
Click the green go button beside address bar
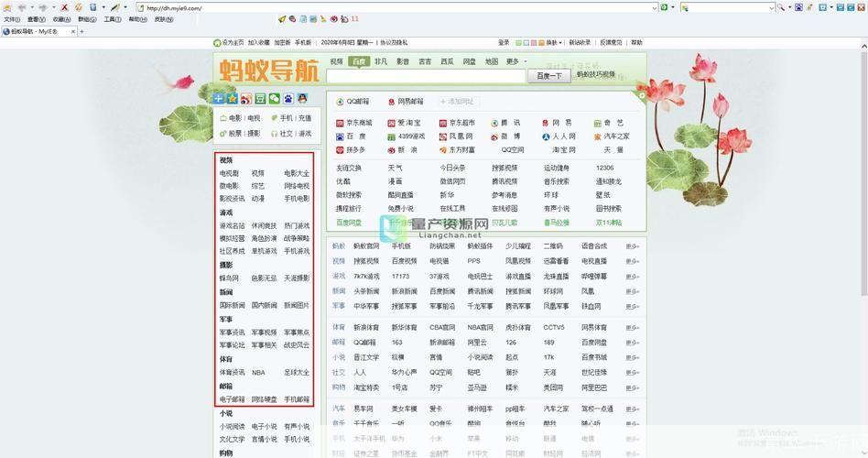click(664, 7)
